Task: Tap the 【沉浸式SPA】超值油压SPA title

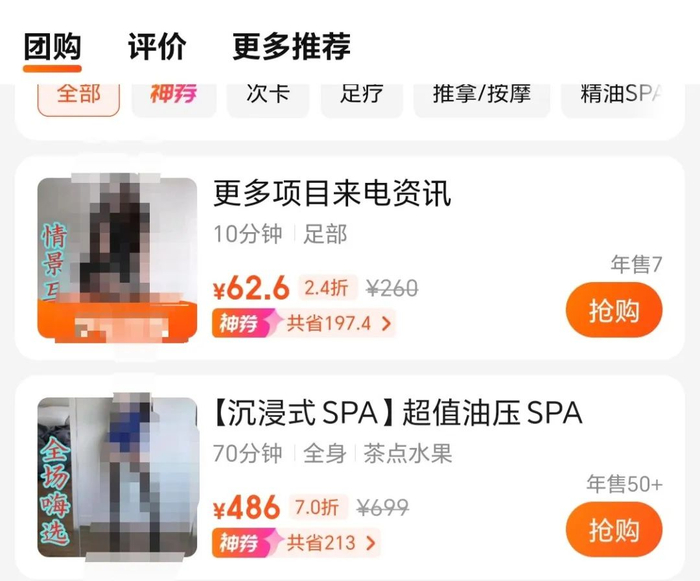Action: [x=397, y=413]
